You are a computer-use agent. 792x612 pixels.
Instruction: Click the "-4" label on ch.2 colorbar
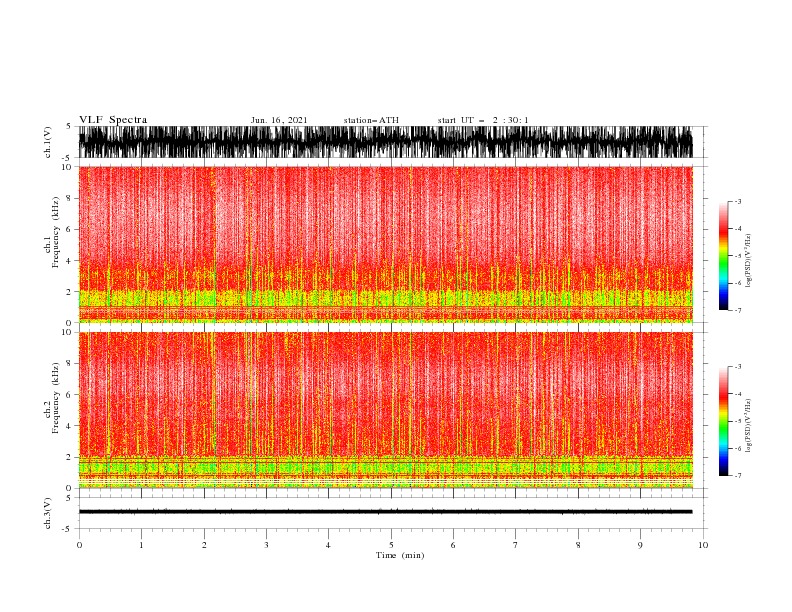tap(737, 394)
